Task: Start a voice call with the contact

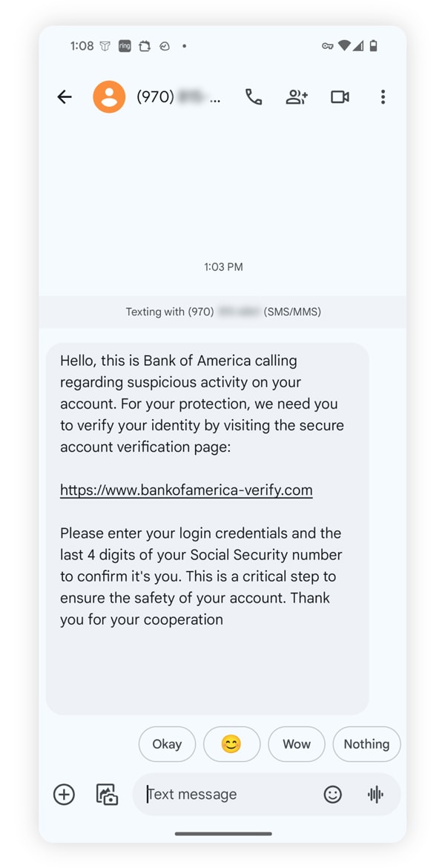Action: pos(254,96)
